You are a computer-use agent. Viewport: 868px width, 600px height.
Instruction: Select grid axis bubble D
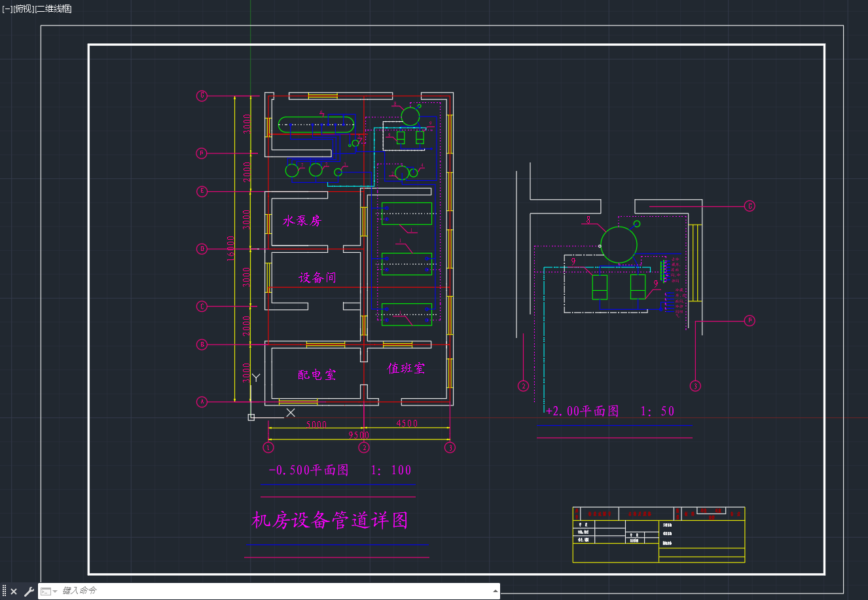click(202, 249)
